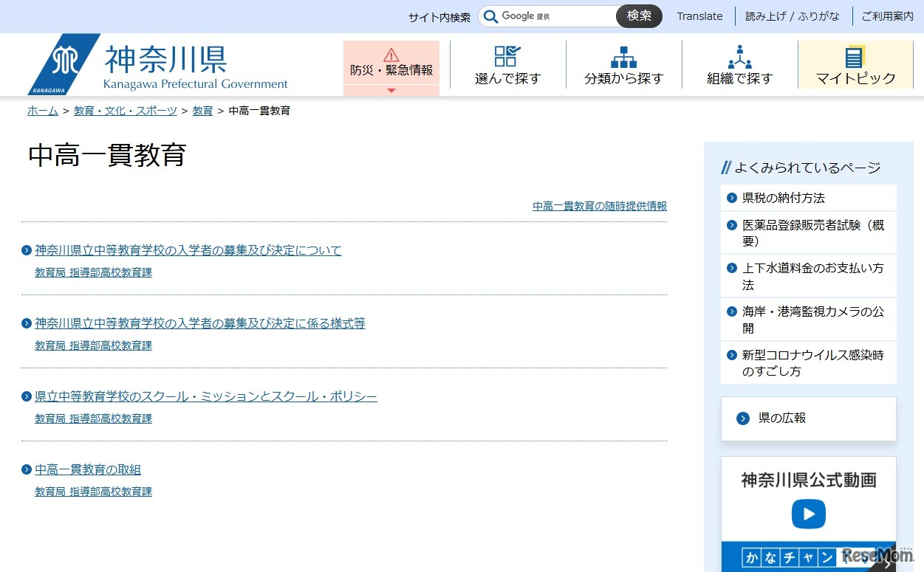Click the 選んで探す checklist icon
This screenshot has width=924, height=572.
[x=507, y=57]
